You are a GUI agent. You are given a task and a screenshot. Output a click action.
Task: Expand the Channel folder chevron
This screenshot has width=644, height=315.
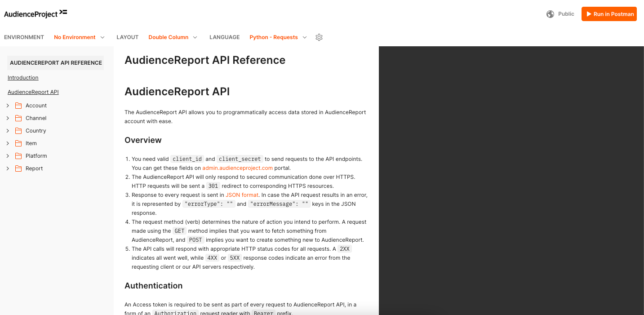click(x=8, y=118)
